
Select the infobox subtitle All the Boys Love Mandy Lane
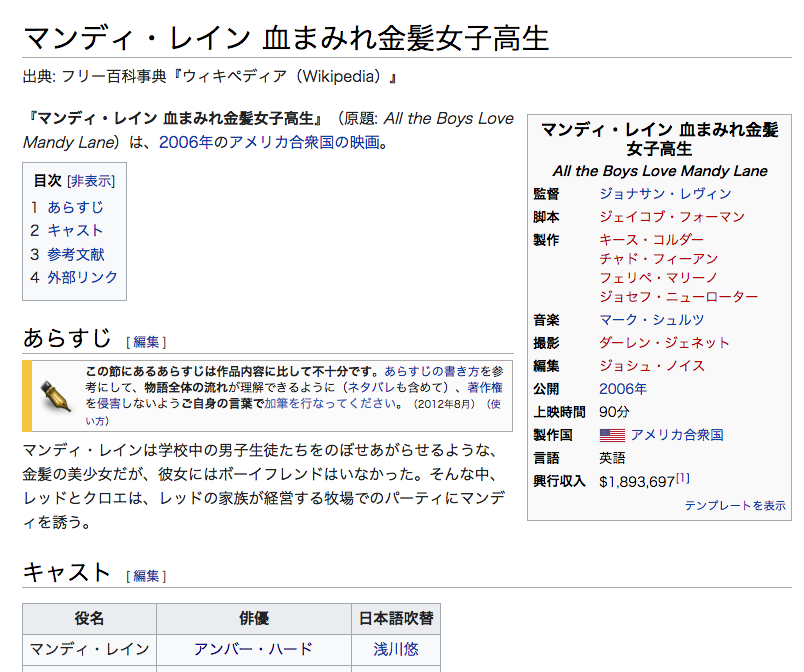(660, 171)
